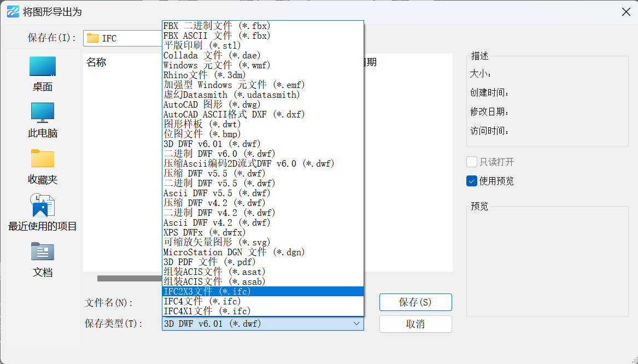638x364 pixels.
Task: Choose 二进制 DWF v5.5 (*.dwf)
Action: 263,183
